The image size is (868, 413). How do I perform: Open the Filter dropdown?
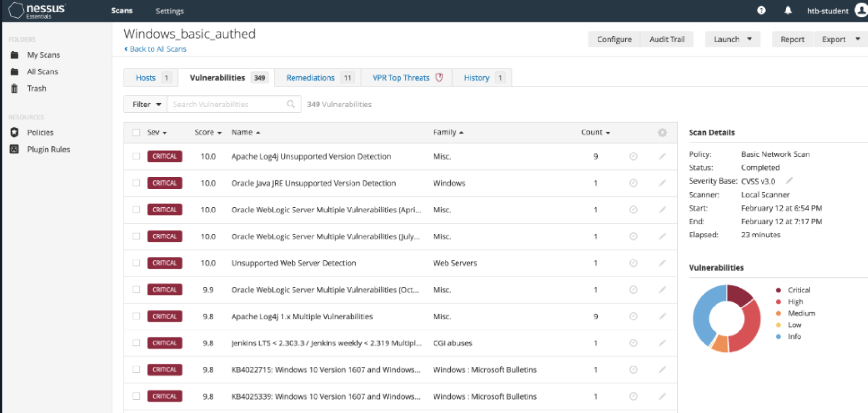click(x=146, y=104)
